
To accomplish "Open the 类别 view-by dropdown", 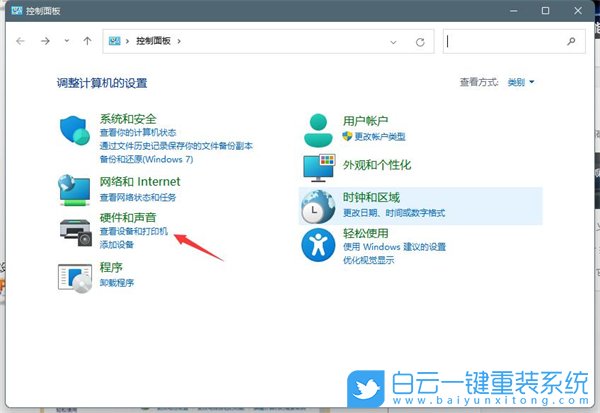I will tap(521, 82).
